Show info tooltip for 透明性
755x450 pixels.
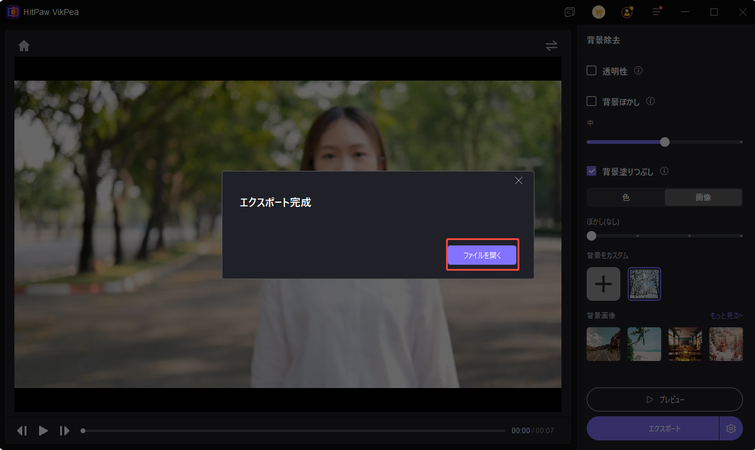[x=638, y=71]
